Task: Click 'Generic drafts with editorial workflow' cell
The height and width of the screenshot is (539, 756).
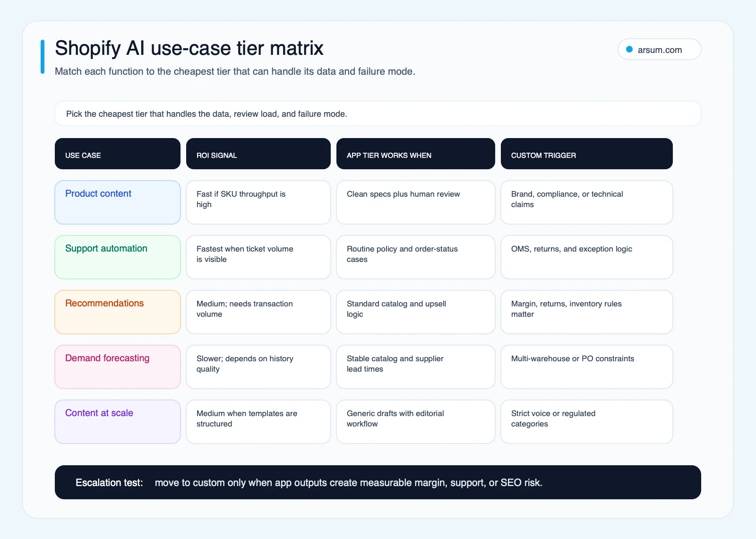Action: (x=415, y=422)
